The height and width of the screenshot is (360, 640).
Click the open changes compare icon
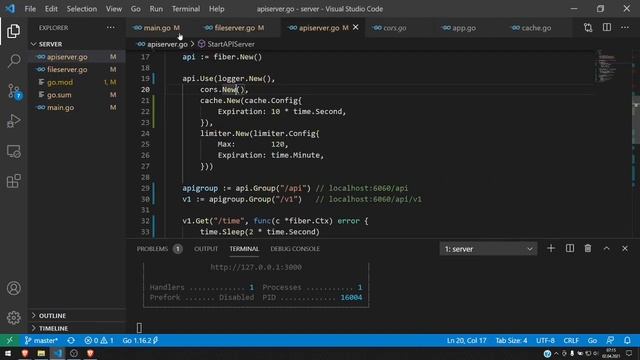coord(588,28)
